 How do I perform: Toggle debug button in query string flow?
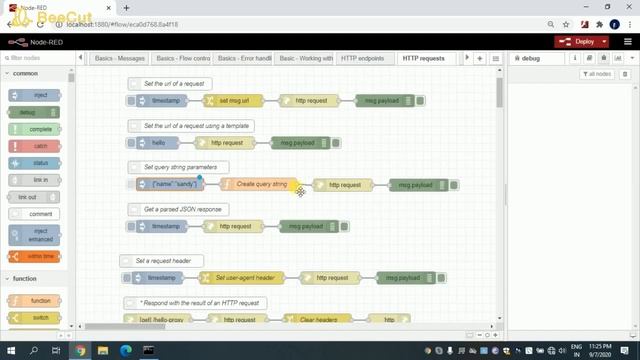point(454,185)
